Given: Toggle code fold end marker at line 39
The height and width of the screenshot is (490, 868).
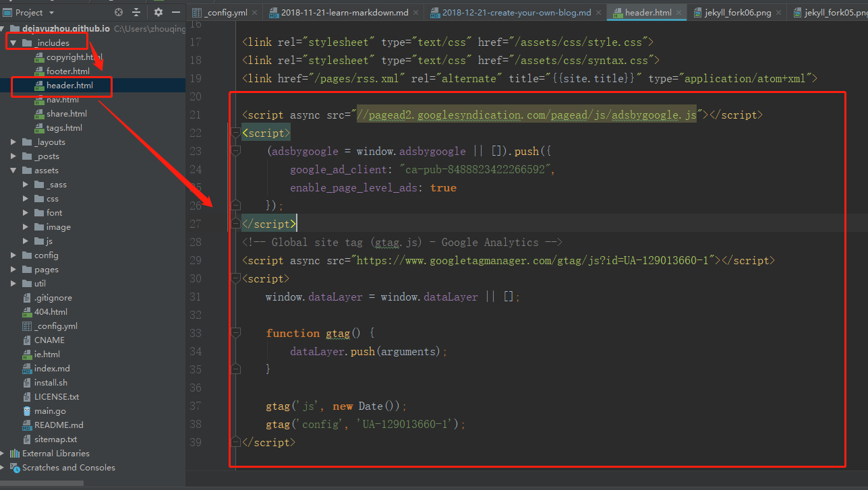Looking at the screenshot, I should point(235,443).
